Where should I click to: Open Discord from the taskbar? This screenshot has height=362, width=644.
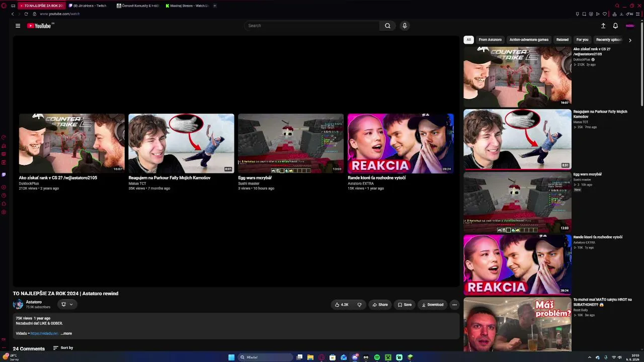(x=355, y=357)
